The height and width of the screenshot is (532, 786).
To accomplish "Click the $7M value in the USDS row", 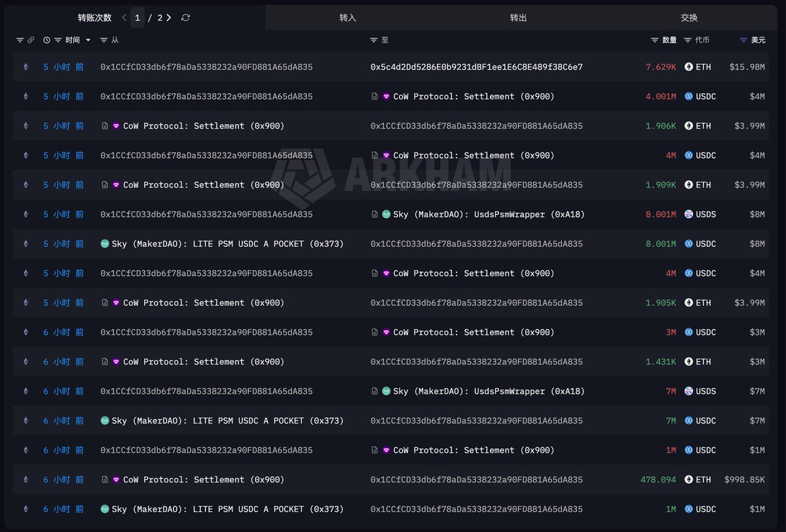I will (x=757, y=391).
